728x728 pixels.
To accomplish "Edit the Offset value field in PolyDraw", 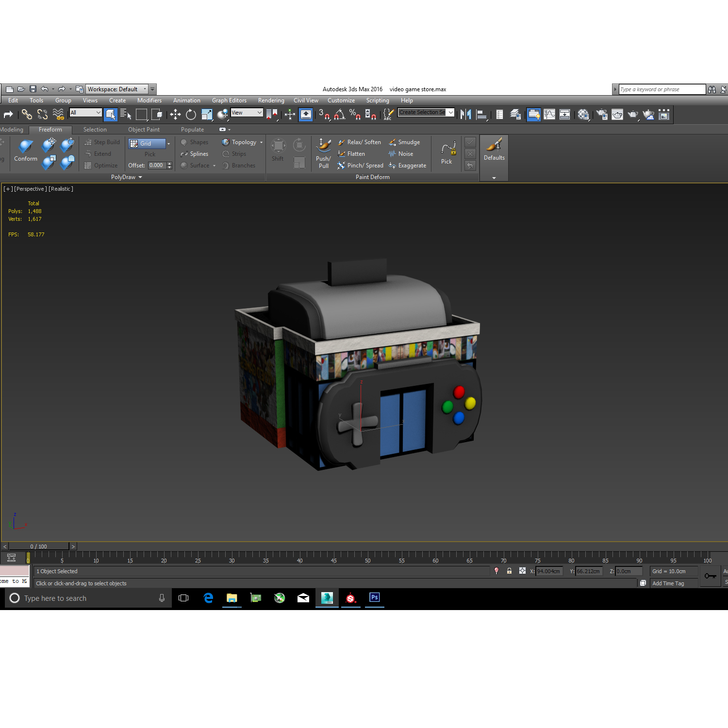I will 158,165.
